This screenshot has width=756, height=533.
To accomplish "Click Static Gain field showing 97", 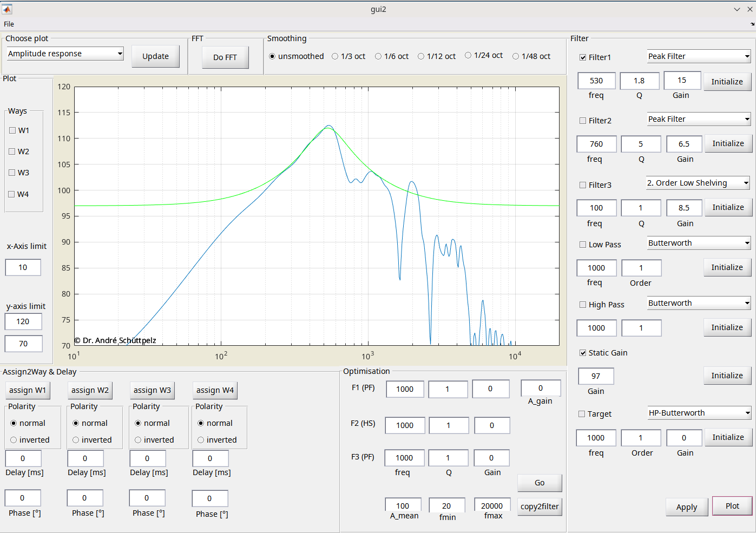I will click(596, 376).
